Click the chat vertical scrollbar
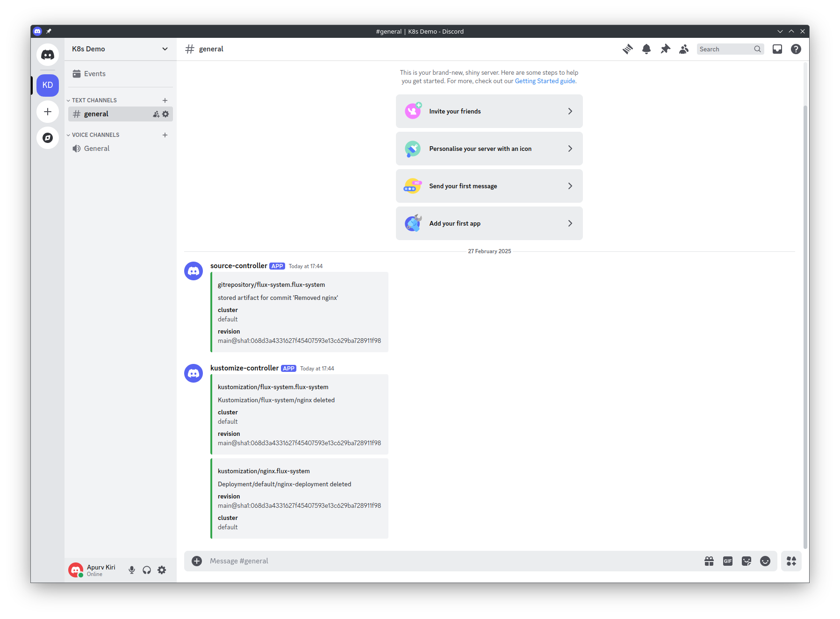 click(805, 327)
